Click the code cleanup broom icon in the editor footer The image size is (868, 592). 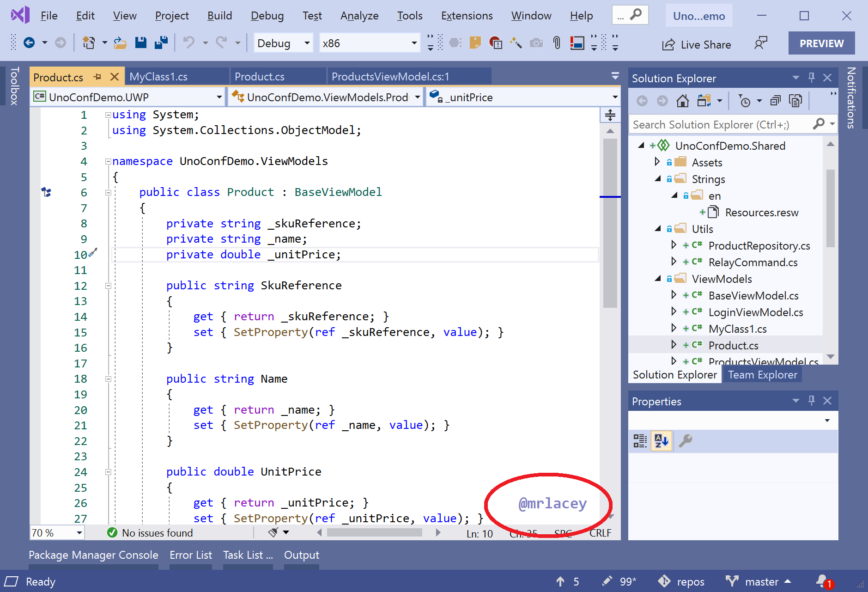[273, 532]
